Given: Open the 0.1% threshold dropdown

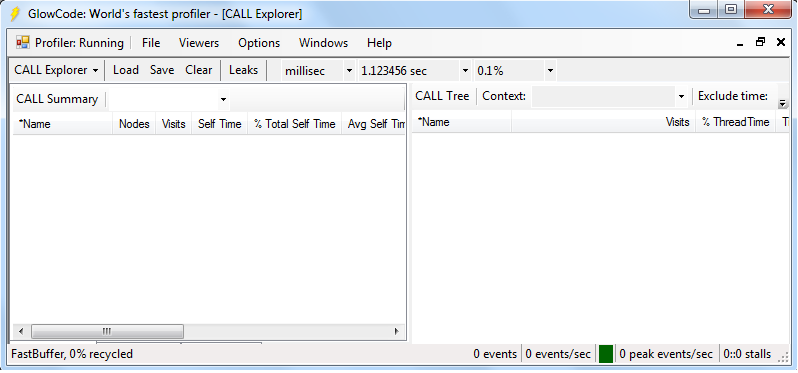Looking at the screenshot, I should 550,71.
